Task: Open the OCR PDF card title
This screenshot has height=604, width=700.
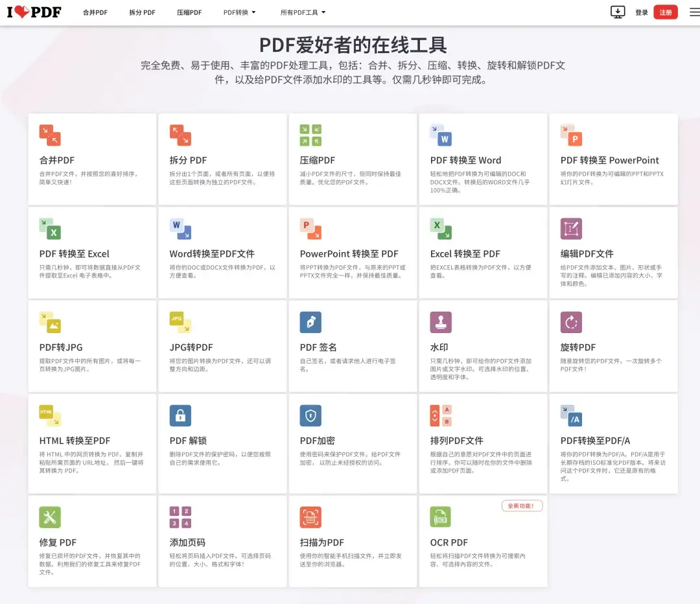Action: (449, 542)
